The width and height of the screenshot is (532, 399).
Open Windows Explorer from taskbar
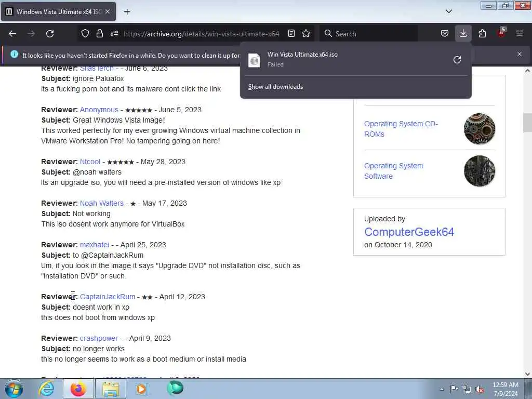[111, 389]
